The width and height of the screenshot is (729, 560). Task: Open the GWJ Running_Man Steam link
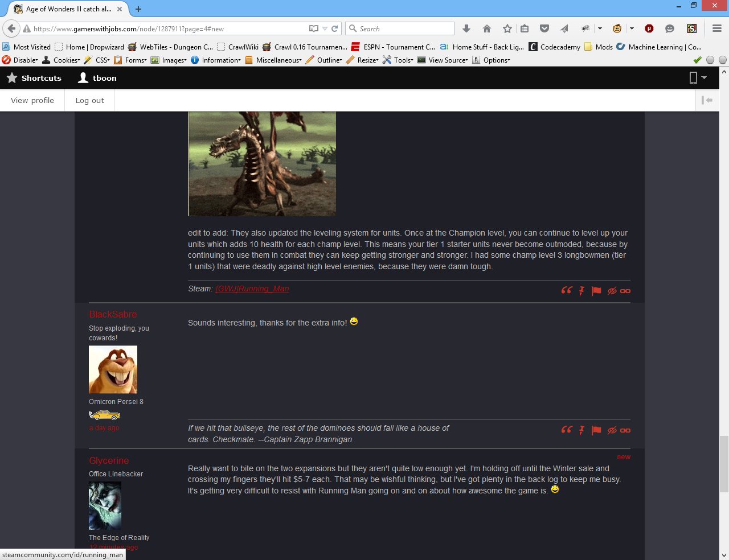[x=252, y=289]
